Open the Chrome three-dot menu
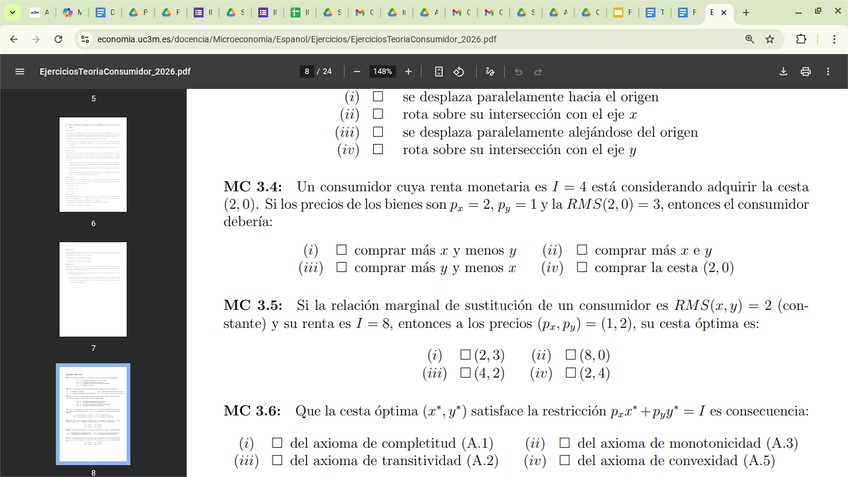 click(834, 39)
